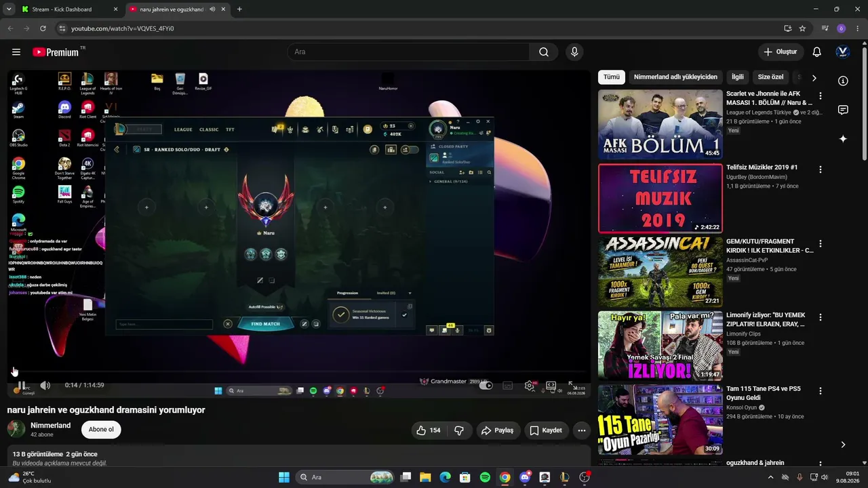The image size is (868, 488).
Task: Select the Nimmerland adlı yükleyiciden chip
Action: 675,77
